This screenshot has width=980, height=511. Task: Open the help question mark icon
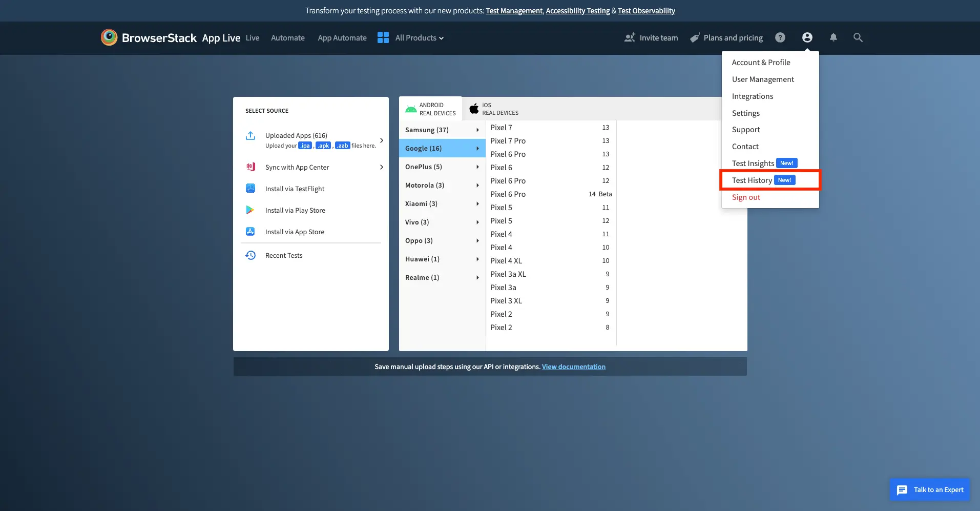[780, 37]
